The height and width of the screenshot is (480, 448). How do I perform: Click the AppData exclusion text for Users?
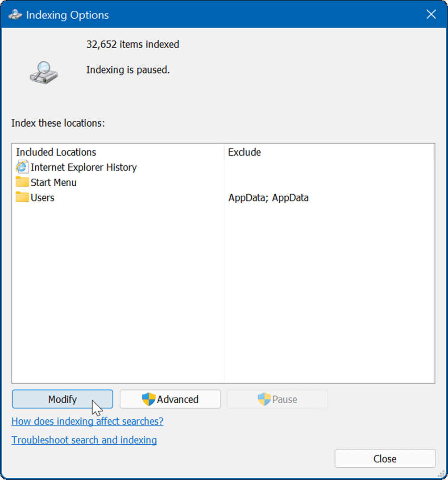tap(268, 197)
